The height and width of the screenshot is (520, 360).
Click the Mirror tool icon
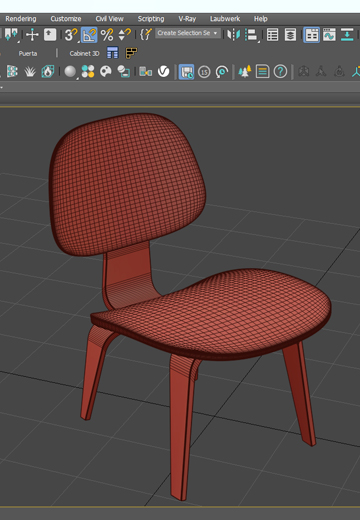click(234, 35)
